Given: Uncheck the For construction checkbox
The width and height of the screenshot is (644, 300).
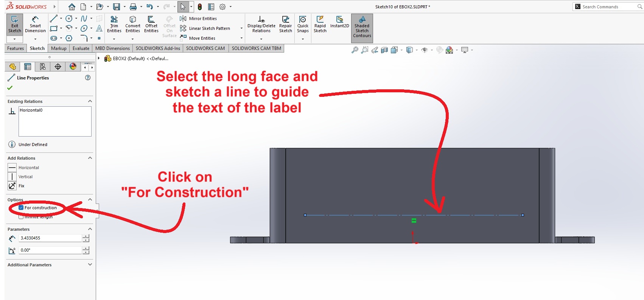Looking at the screenshot, I should [x=21, y=208].
